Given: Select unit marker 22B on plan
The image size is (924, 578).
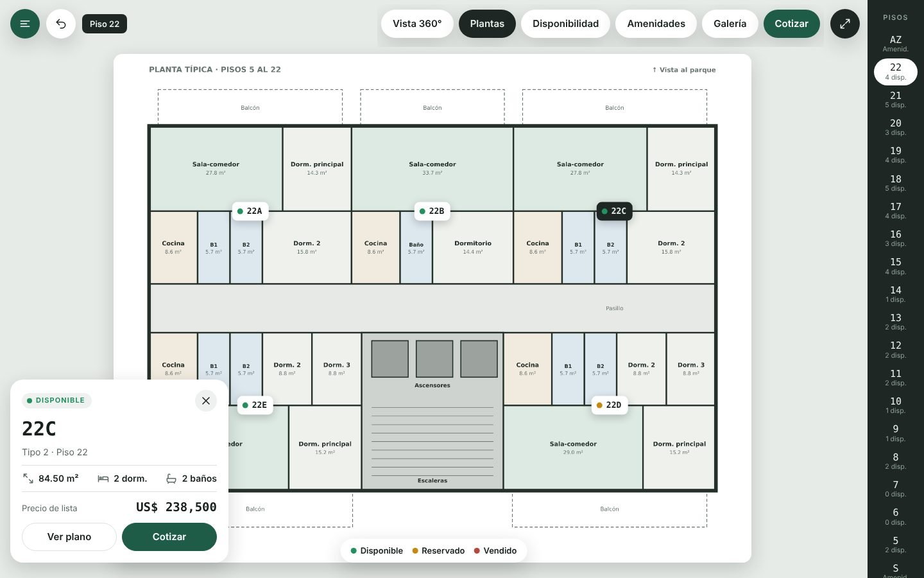Looking at the screenshot, I should (432, 211).
